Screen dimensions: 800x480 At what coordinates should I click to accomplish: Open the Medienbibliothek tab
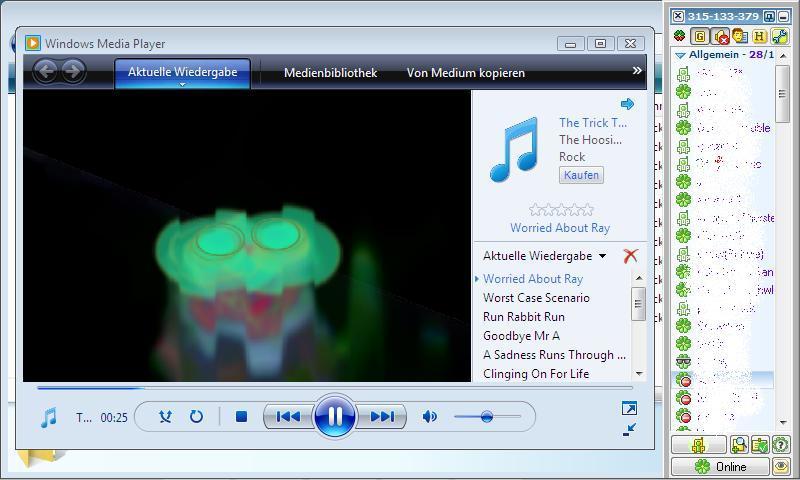pyautogui.click(x=331, y=73)
